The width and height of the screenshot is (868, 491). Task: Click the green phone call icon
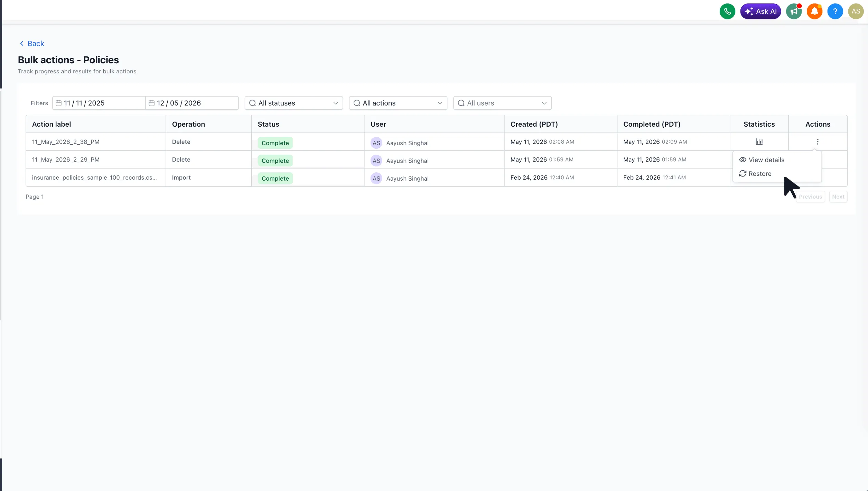click(727, 11)
